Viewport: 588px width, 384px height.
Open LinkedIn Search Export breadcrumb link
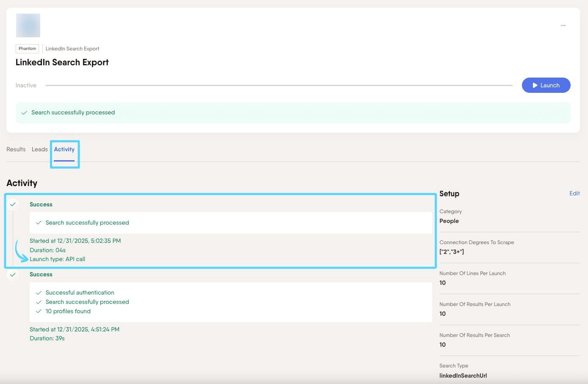tap(72, 49)
